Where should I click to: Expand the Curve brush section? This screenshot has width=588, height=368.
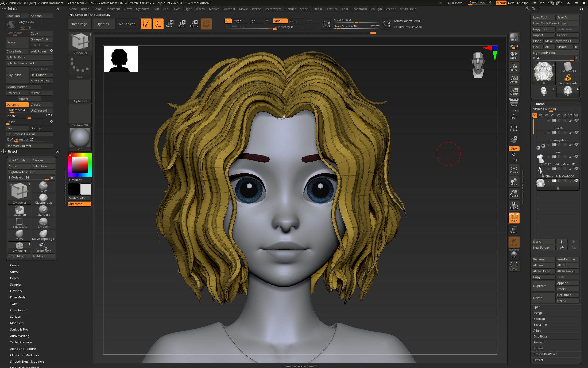coord(14,272)
